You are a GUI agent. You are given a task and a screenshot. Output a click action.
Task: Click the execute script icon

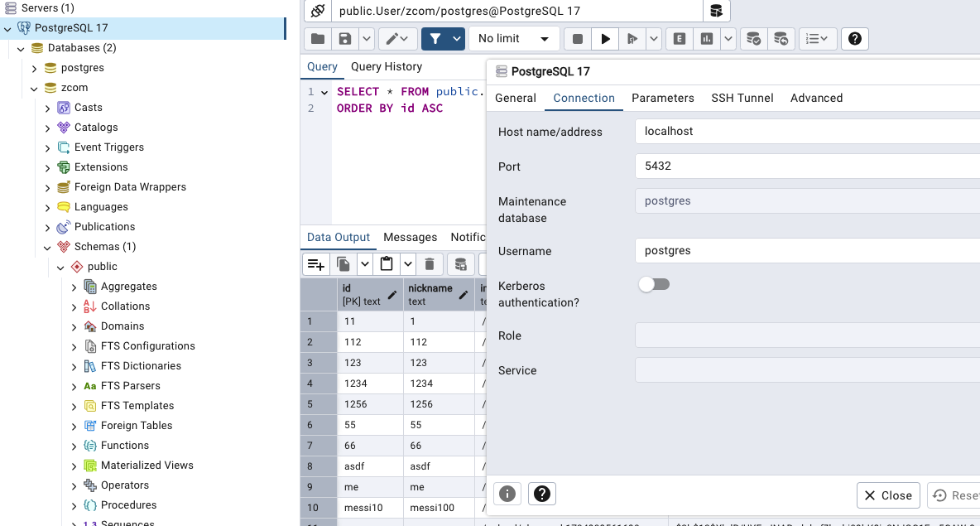click(632, 39)
